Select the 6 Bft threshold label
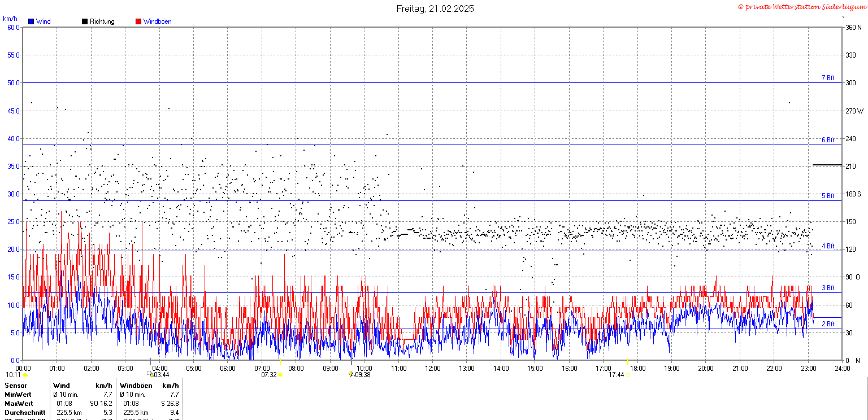Viewport: 868px width, 420px height. pos(828,140)
